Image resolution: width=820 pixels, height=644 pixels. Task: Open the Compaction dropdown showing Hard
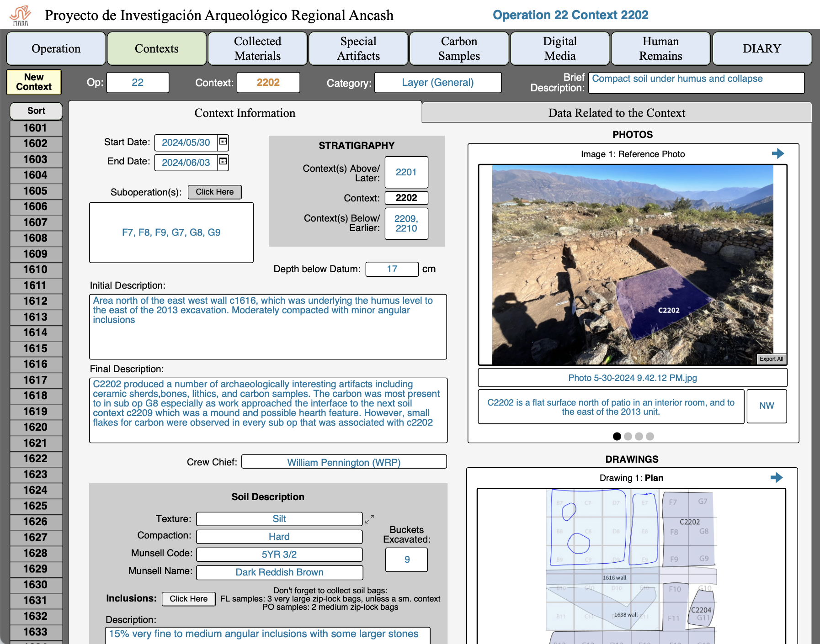click(x=279, y=537)
